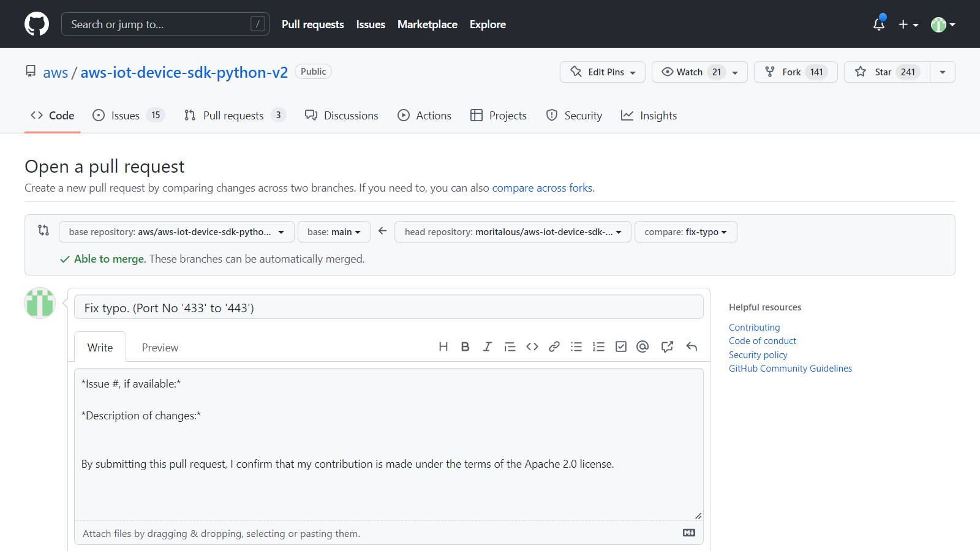The image size is (980, 551).
Task: Mention a user with the @ icon
Action: tap(643, 347)
